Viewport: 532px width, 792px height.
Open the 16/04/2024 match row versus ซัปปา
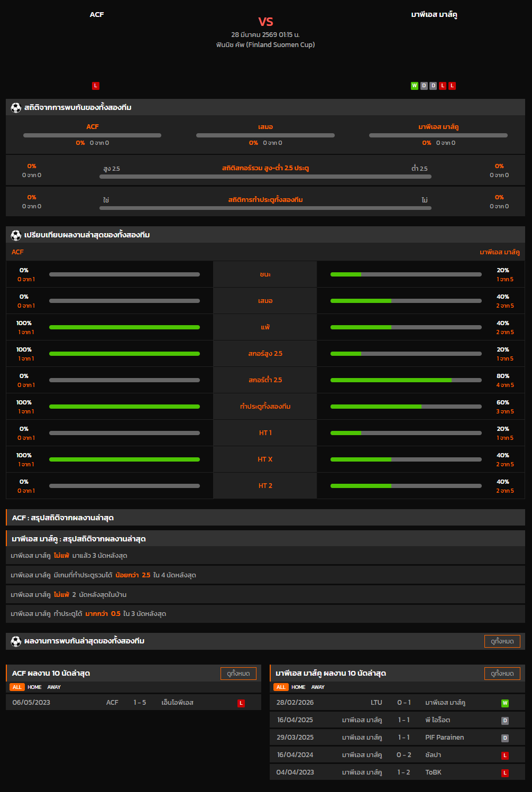pos(397,755)
